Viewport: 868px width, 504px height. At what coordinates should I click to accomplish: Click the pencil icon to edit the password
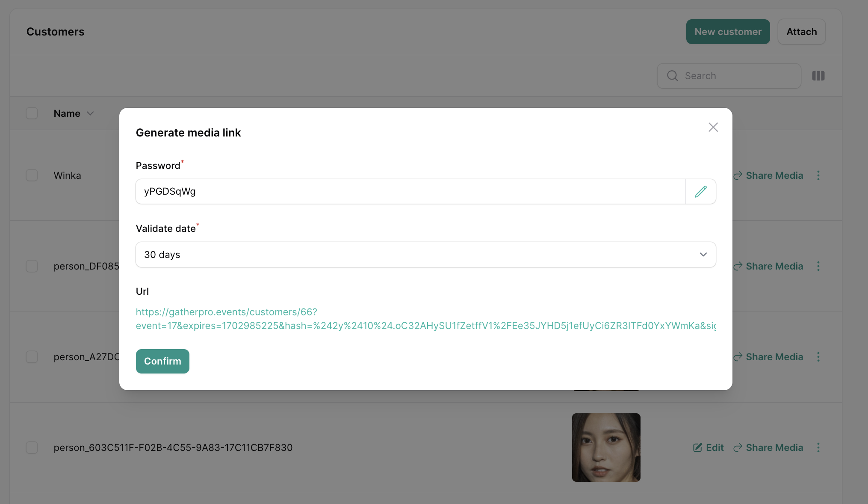point(700,191)
